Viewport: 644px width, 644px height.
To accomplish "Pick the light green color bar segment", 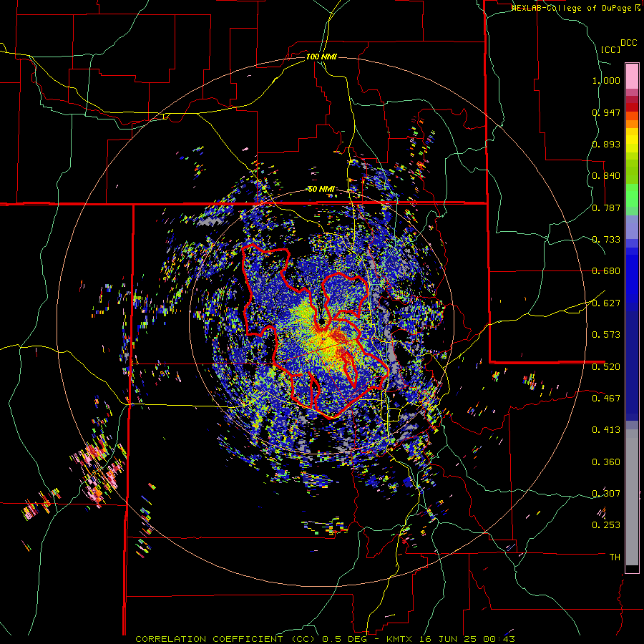I will tap(632, 195).
